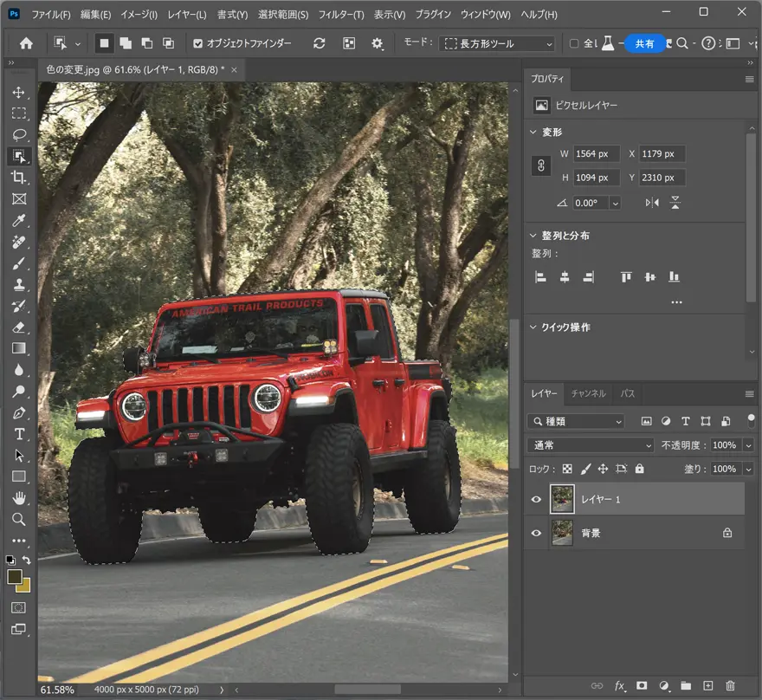762x700 pixels.
Task: Select the Pen tool
Action: tap(18, 412)
